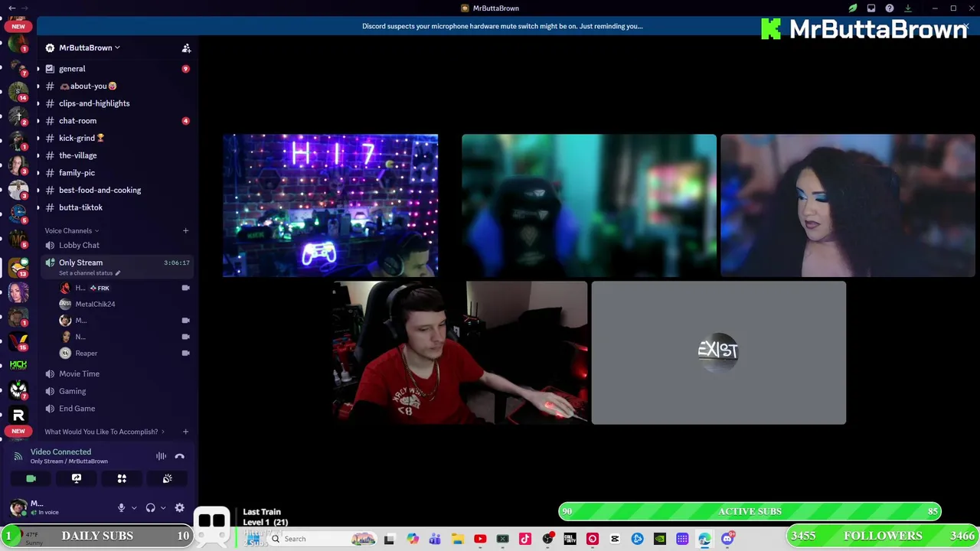Click the green leaf icon in title bar
Screen dimensions: 980x551
pyautogui.click(x=853, y=8)
